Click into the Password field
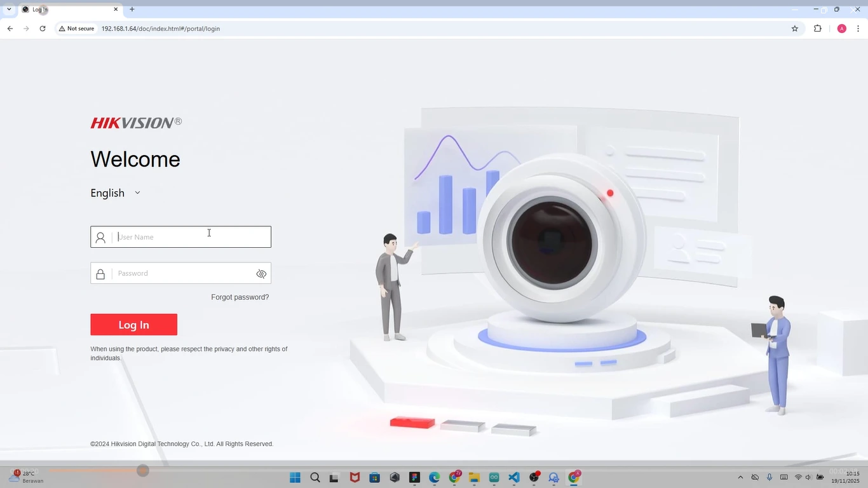Viewport: 868px width, 488px height. (183, 274)
